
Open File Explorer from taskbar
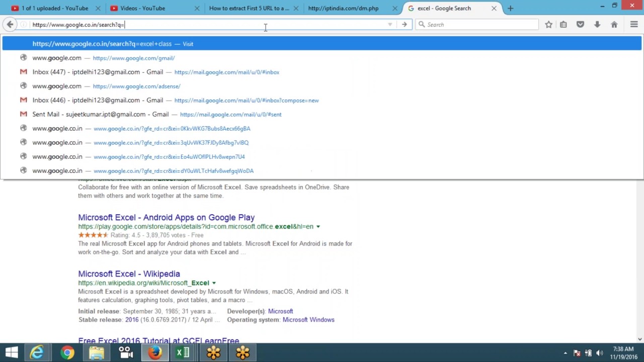click(96, 352)
